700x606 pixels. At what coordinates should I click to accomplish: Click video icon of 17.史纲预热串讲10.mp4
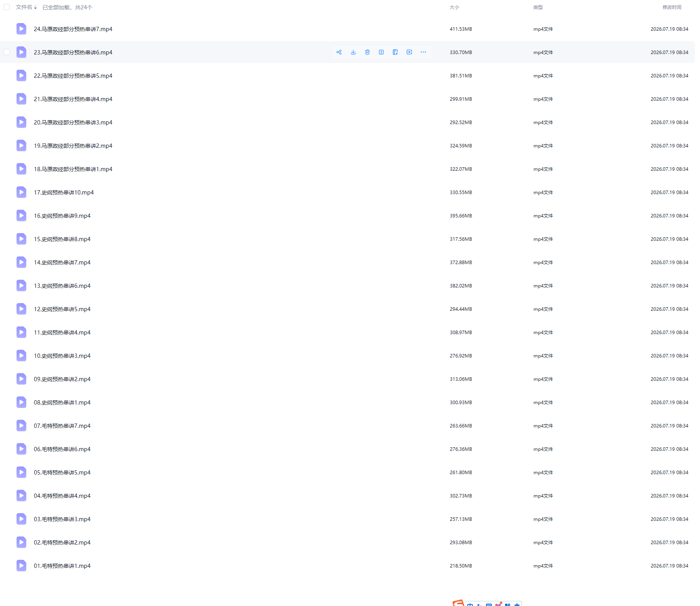coord(21,192)
